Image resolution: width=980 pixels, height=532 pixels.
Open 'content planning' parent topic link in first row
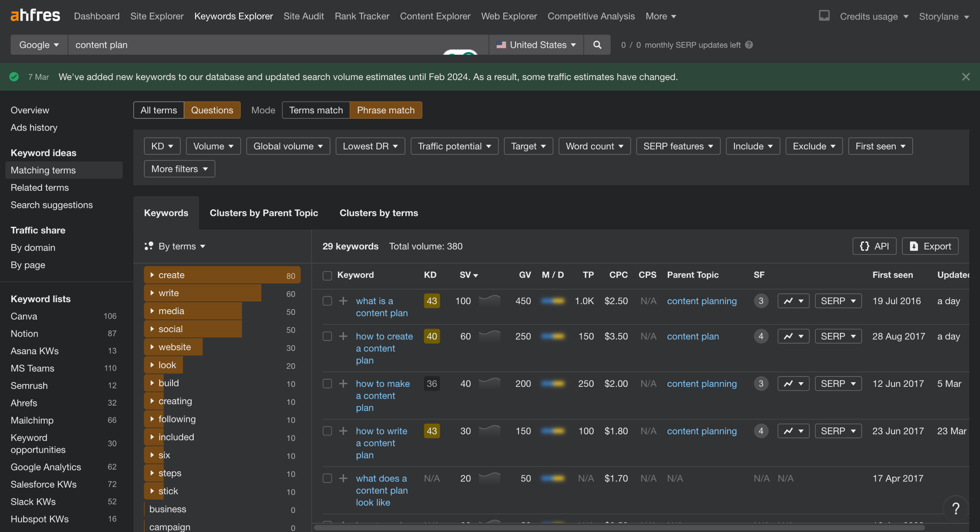(702, 301)
